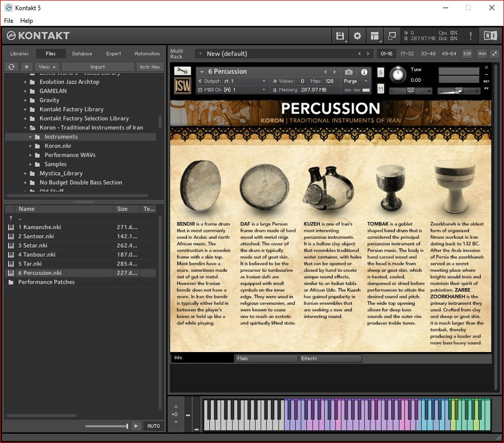Switch to the Libraries tab
Viewport: 504px width, 443px height.
pos(20,54)
